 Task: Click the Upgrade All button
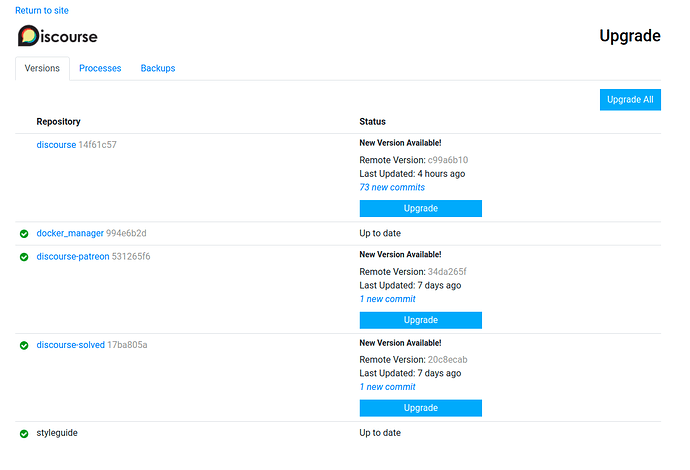click(x=630, y=99)
